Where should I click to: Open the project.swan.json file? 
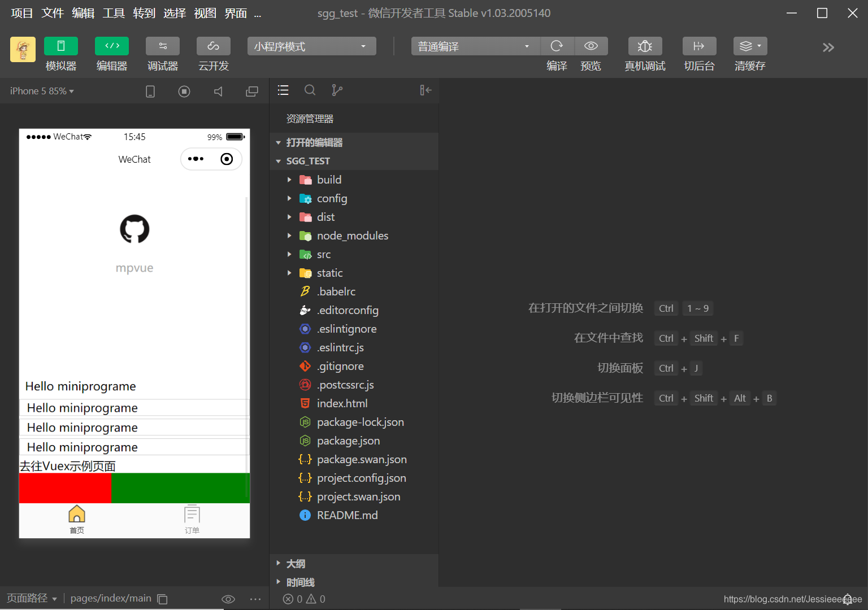pyautogui.click(x=354, y=496)
